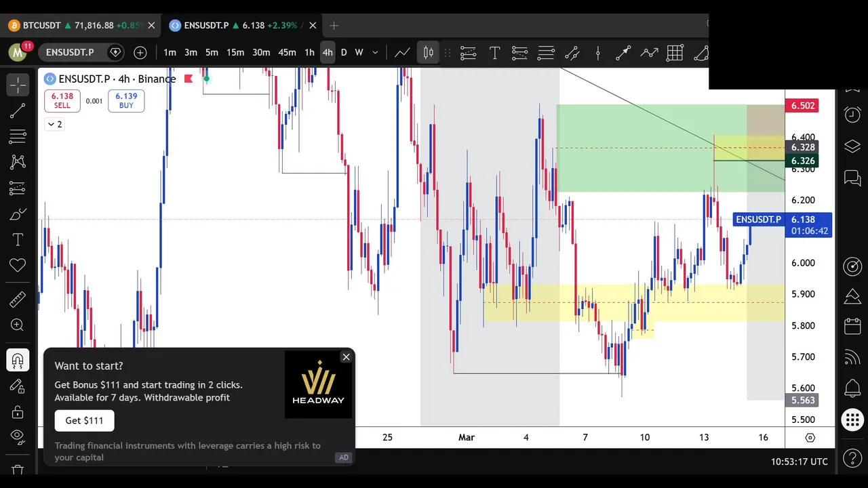Viewport: 868px width, 488px height.
Task: Open the object tree layers panel
Action: tap(852, 146)
